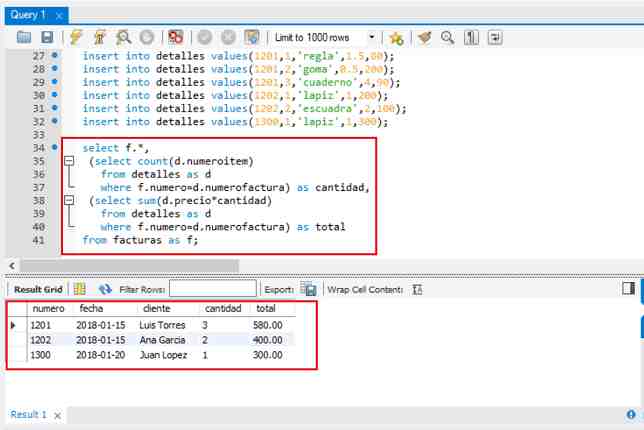Viewport: 644px width, 430px height.
Task: Click the star favorite snippet icon
Action: [x=396, y=38]
